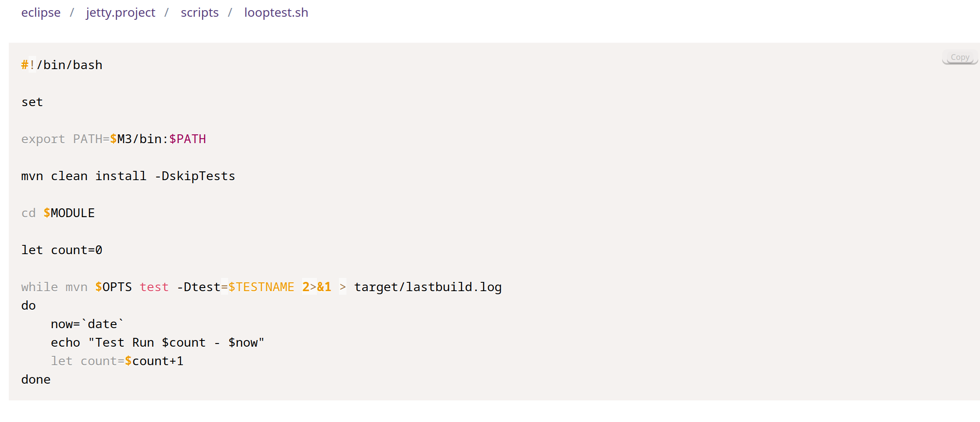
Task: Click the #!/bin/bash shebang line
Action: click(62, 65)
